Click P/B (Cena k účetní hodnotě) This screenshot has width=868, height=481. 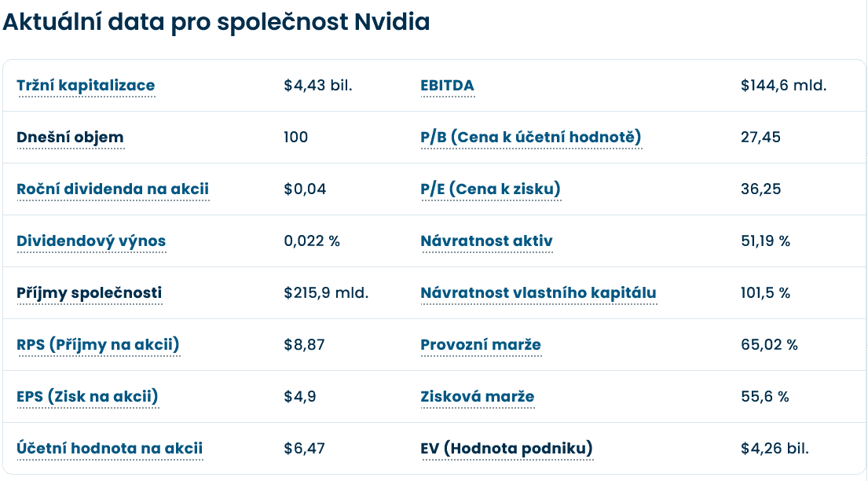tap(531, 138)
